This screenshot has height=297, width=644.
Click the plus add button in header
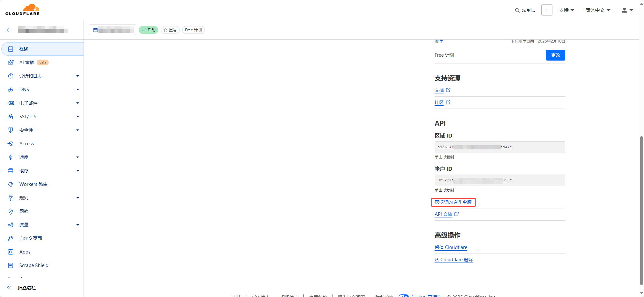[x=547, y=10]
